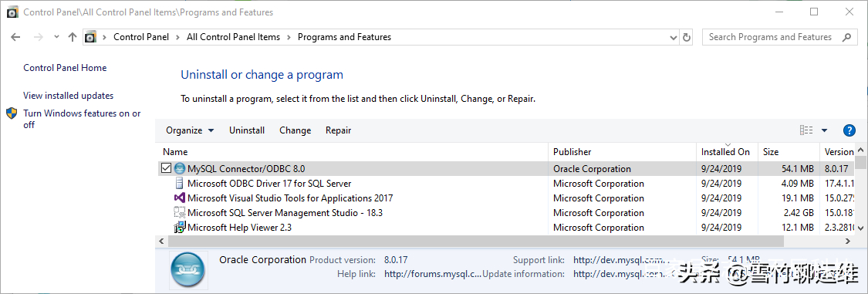Click the Visual Studio Tools for Applications icon

179,198
